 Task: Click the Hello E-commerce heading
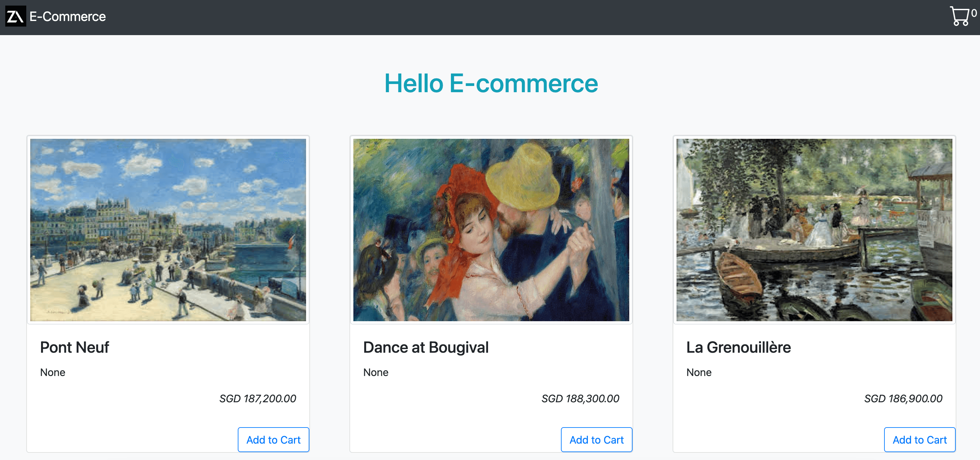(491, 83)
